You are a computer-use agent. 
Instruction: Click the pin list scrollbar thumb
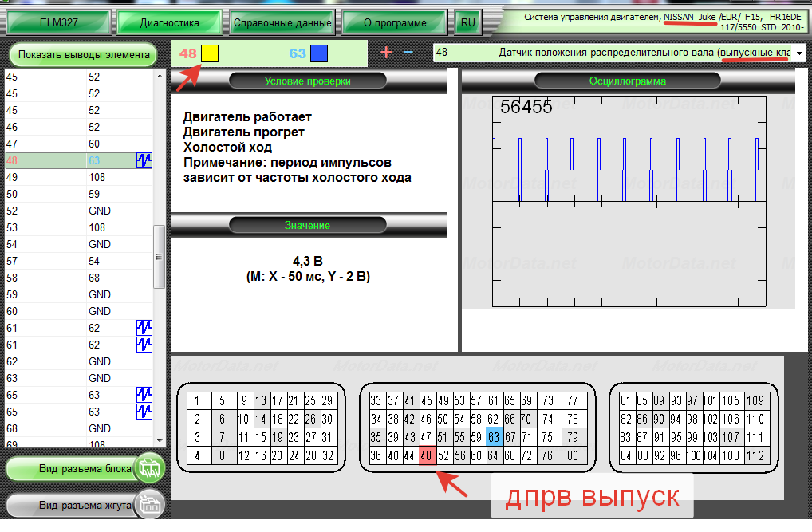160,256
